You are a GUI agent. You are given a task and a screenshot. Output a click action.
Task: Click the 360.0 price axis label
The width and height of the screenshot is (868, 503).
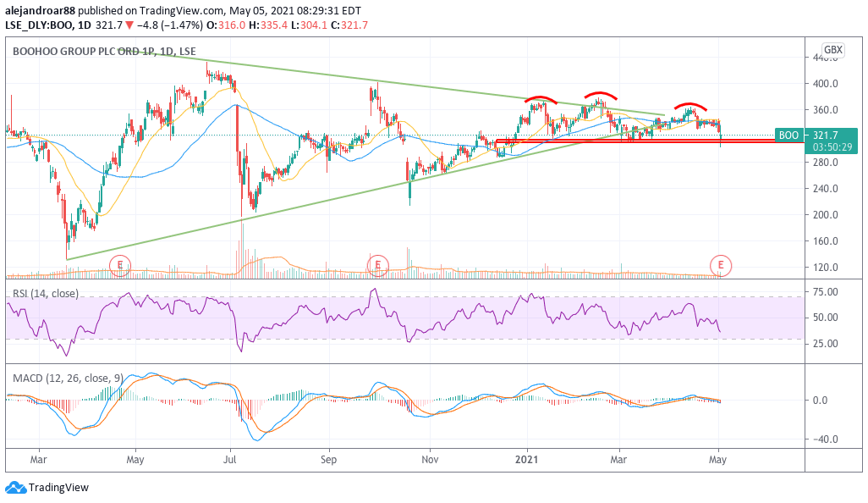pos(825,110)
